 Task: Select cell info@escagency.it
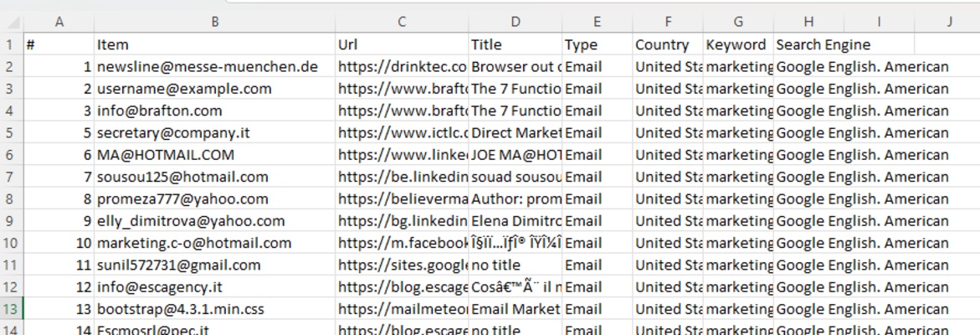(215, 287)
